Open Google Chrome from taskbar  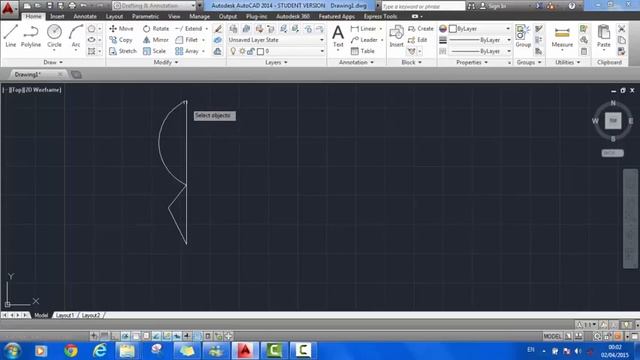coord(71,351)
